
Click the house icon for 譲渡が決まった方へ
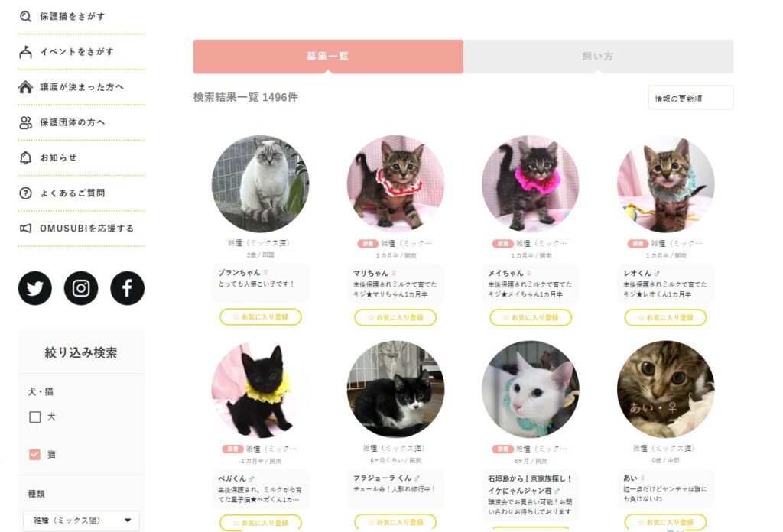[25, 87]
